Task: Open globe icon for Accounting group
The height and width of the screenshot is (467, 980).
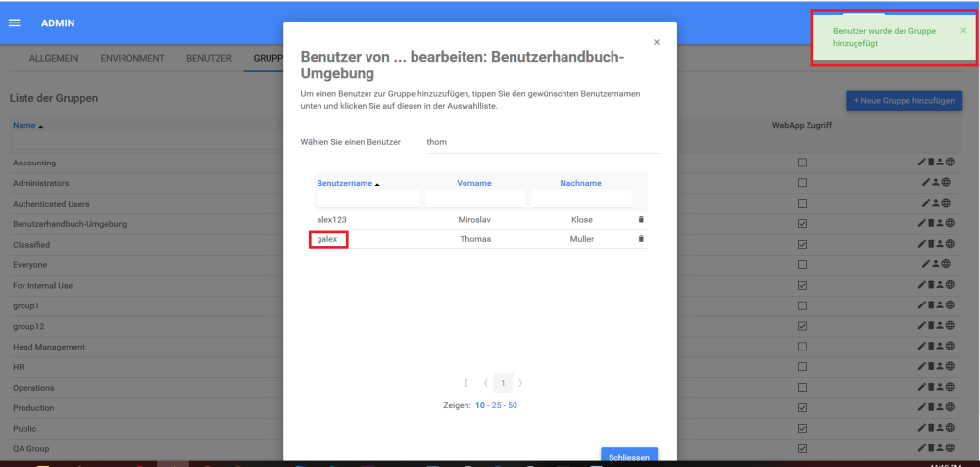Action: [950, 163]
